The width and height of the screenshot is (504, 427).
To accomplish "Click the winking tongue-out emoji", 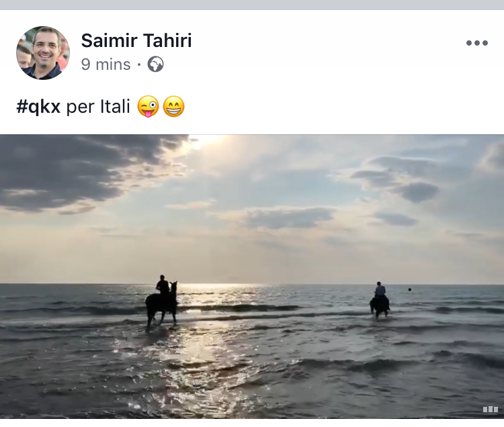I will pyautogui.click(x=148, y=106).
